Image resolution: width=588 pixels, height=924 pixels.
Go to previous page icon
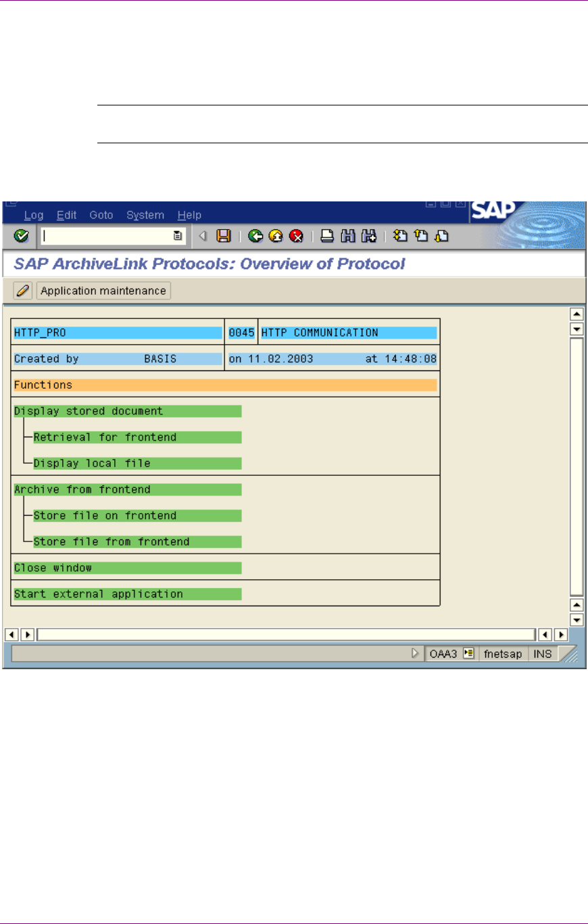[x=421, y=236]
